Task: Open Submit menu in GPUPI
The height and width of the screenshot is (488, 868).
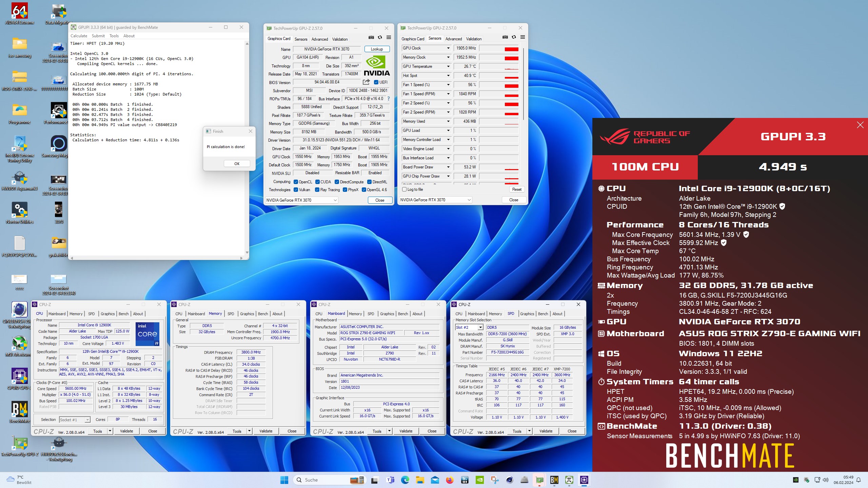Action: click(98, 36)
